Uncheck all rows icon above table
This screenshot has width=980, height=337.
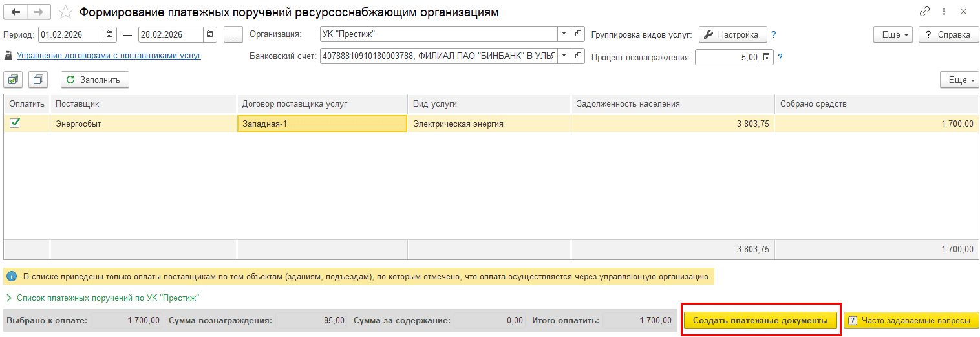point(38,80)
